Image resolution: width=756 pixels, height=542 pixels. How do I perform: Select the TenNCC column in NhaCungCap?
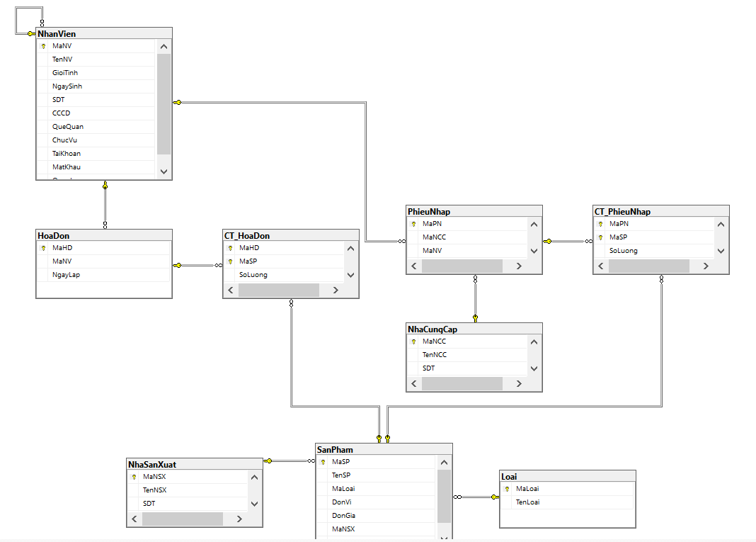(467, 355)
